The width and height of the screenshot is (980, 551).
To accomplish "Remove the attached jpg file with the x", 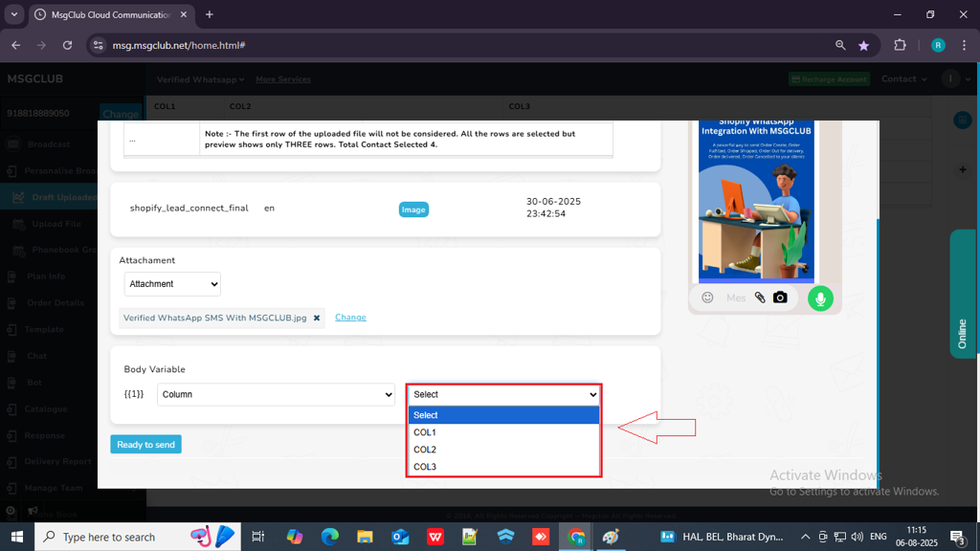I will pos(317,318).
